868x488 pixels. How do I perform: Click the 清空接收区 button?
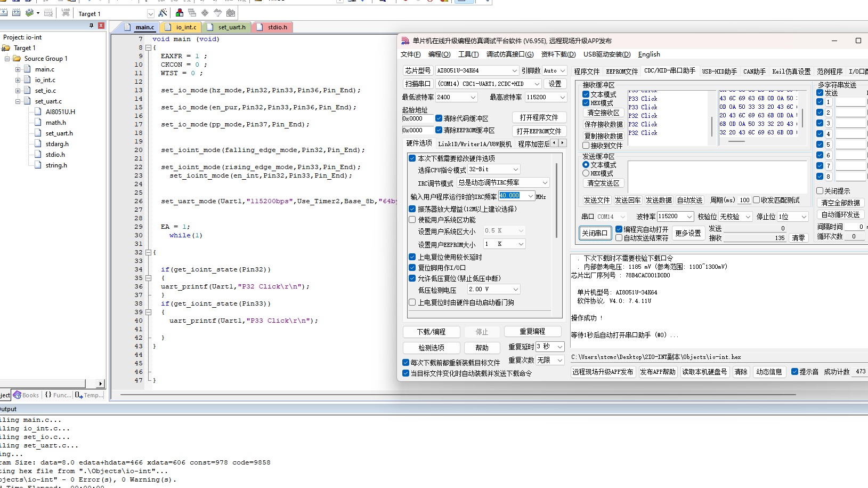[x=604, y=113]
